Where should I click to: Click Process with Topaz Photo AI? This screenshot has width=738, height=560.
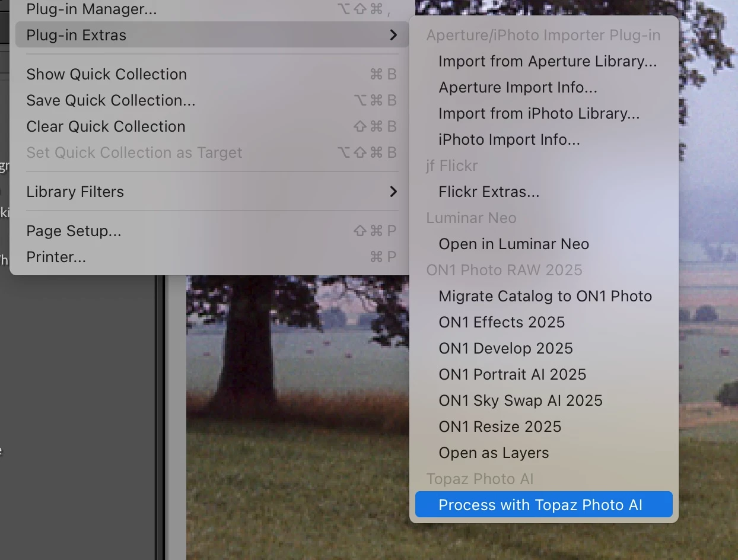click(544, 505)
